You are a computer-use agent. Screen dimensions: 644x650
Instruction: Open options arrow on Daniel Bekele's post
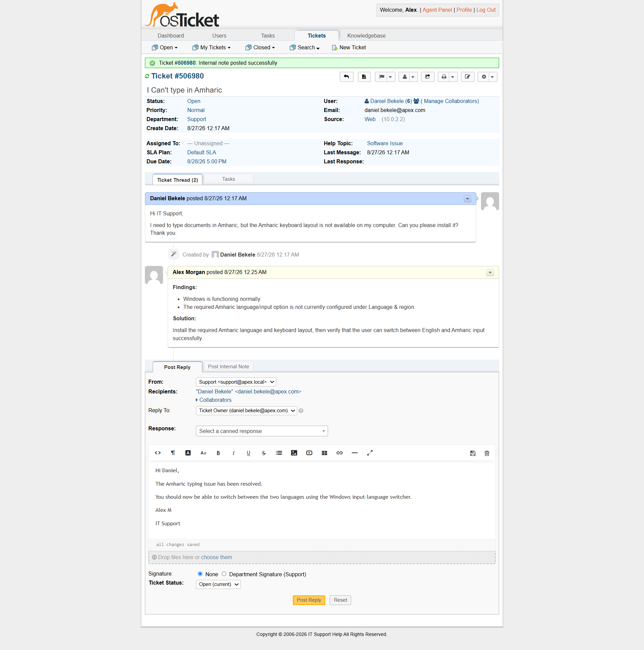click(467, 199)
